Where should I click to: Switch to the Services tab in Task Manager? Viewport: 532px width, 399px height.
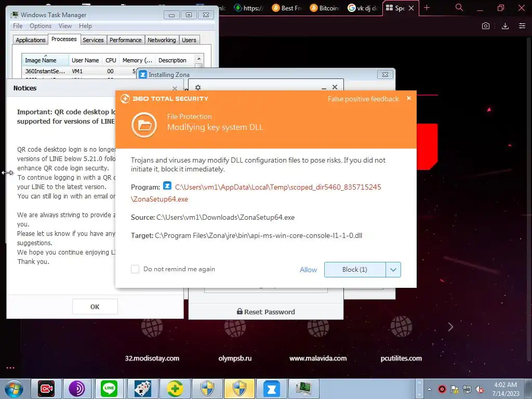point(93,40)
